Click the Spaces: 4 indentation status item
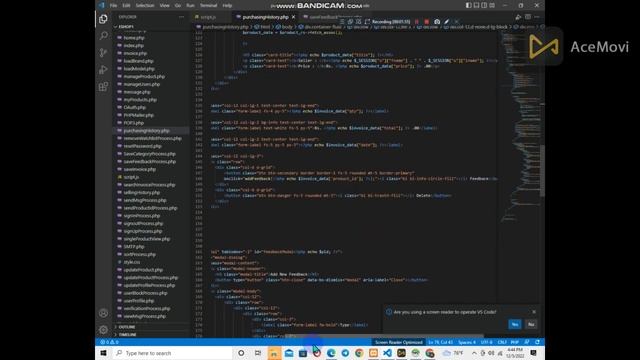Viewport: 640px width, 360px height. coord(467,342)
